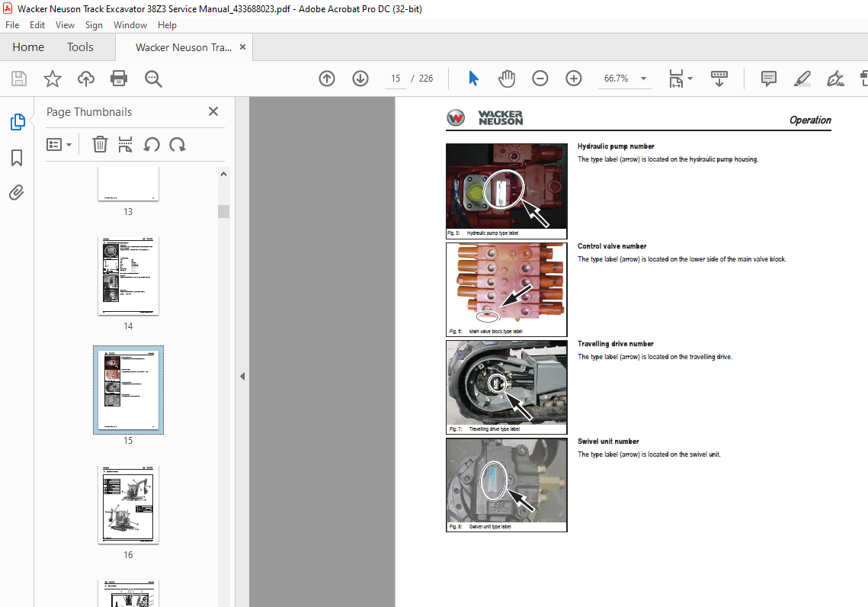The width and height of the screenshot is (868, 607).
Task: Click the fit page scrolling icon
Action: point(676,79)
